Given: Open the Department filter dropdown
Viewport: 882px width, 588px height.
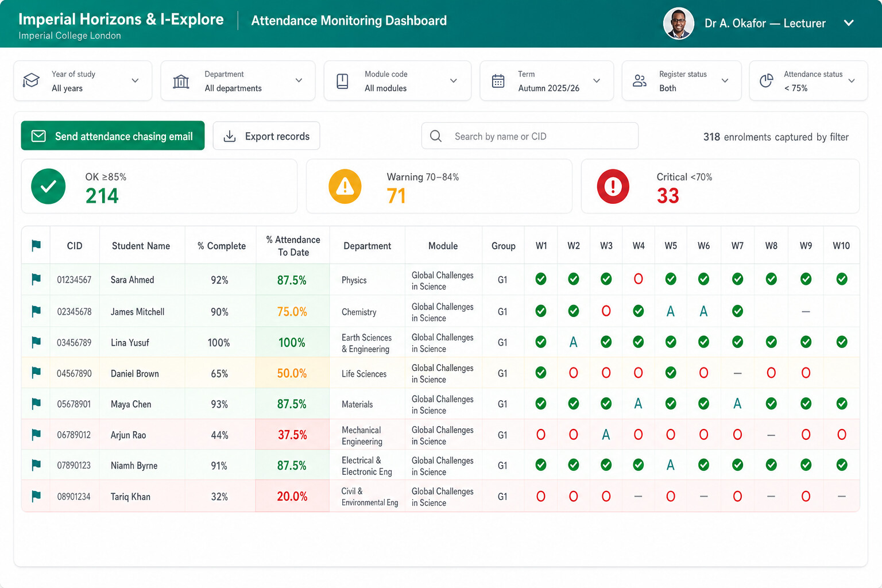Looking at the screenshot, I should click(x=238, y=81).
